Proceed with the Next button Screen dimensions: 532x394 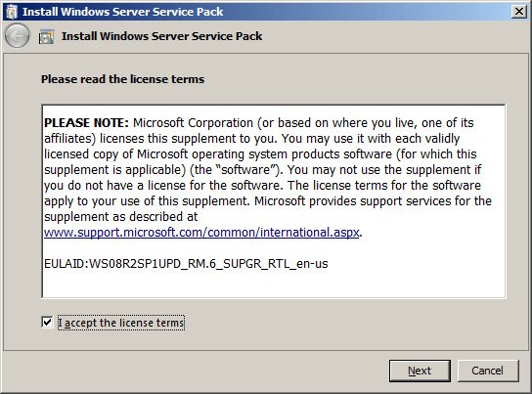420,371
